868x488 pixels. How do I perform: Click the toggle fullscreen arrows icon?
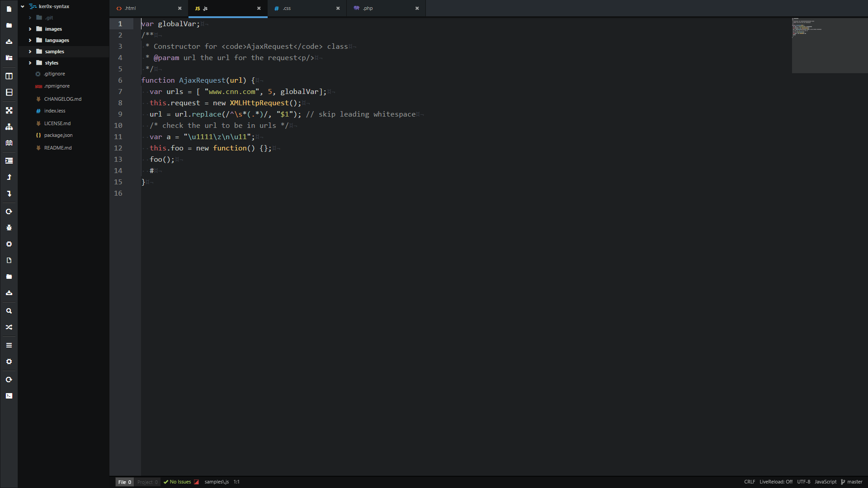pyautogui.click(x=9, y=110)
